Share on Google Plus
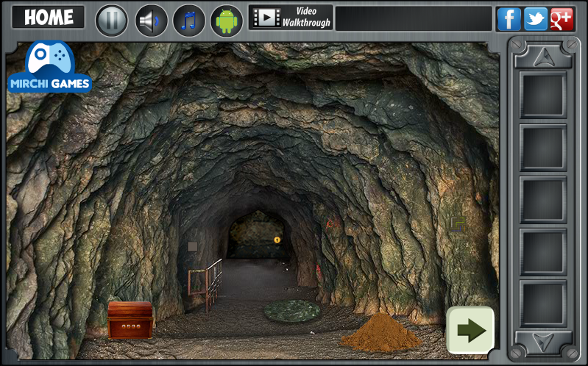The image size is (588, 366). 562,18
